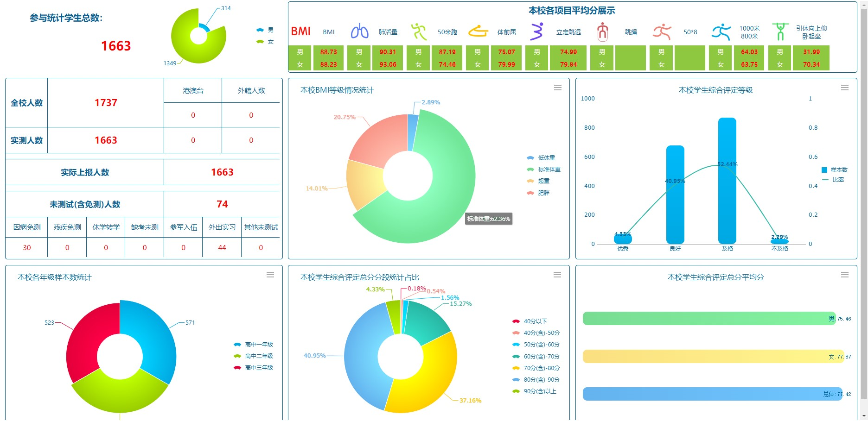This screenshot has height=421, width=868.
Task: Click the 高中三年级 legend entry
Action: [254, 368]
